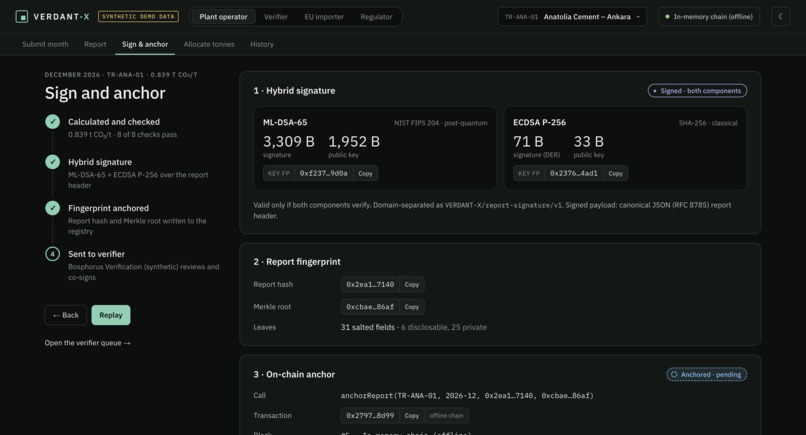Viewport: 806px width, 435px height.
Task: Select the 0x2797…8d99 transaction text
Action: (x=370, y=415)
